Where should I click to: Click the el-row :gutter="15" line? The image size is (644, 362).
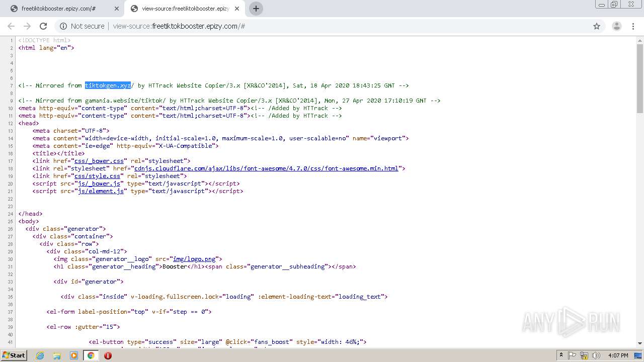pos(83,327)
